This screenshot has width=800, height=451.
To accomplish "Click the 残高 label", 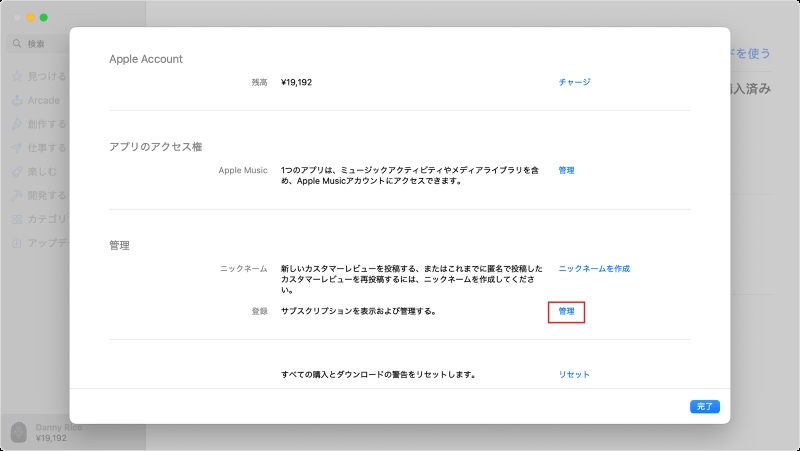I will pyautogui.click(x=259, y=82).
